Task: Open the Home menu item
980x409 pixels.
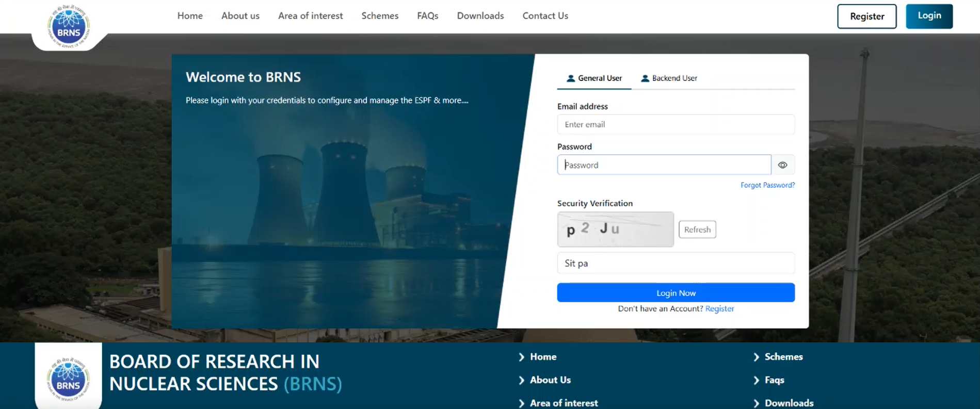Action: click(x=190, y=16)
